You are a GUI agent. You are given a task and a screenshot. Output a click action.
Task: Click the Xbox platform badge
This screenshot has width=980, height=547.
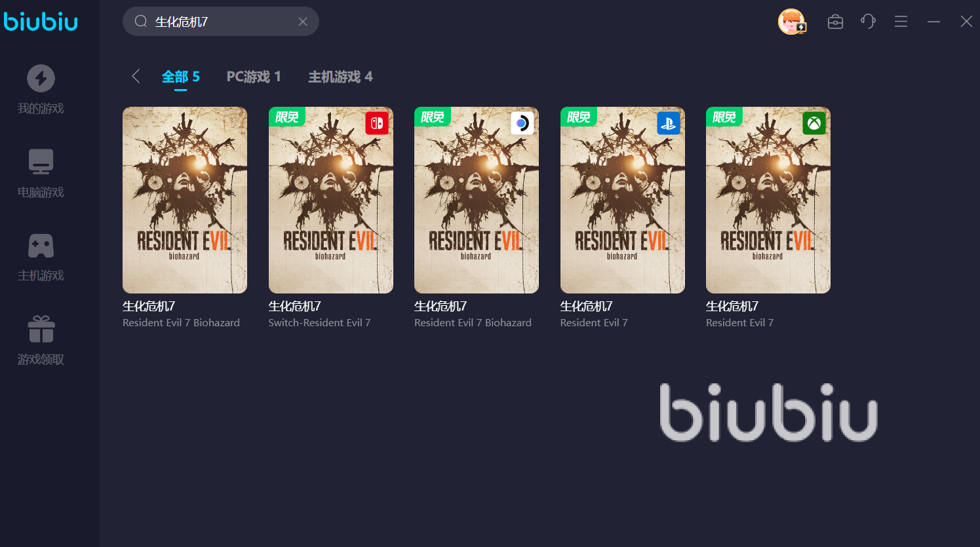[814, 123]
